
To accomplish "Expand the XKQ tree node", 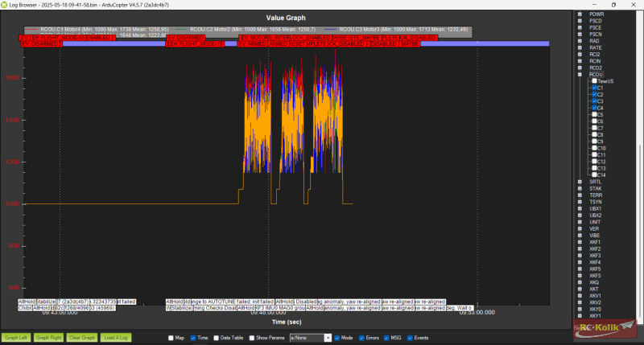I will 580,282.
